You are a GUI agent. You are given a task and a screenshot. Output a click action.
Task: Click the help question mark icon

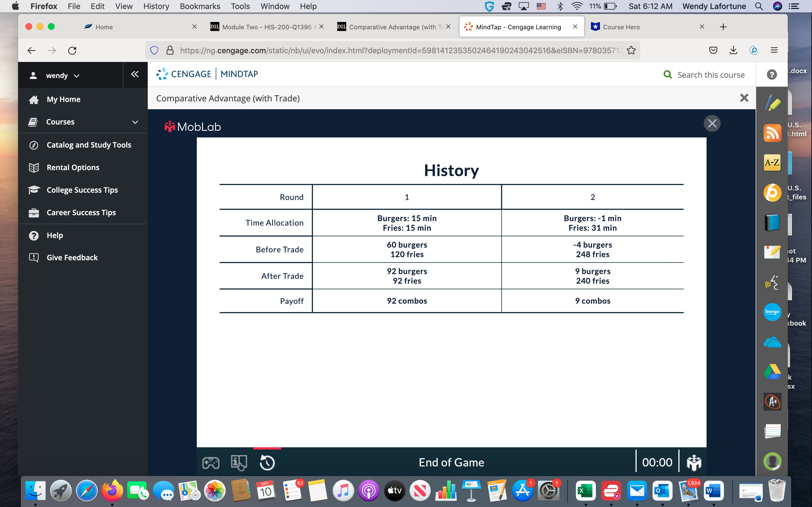pos(772,74)
